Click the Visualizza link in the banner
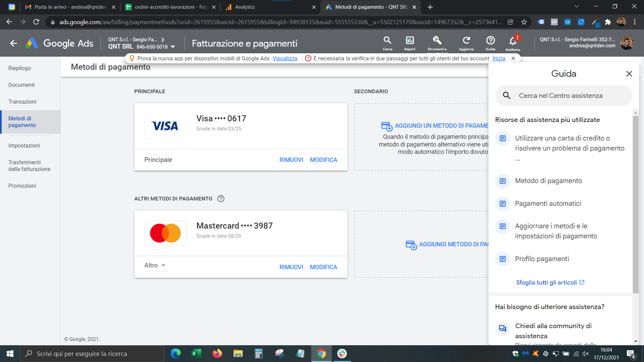Screen dimensions: 644x362 click(x=285, y=58)
